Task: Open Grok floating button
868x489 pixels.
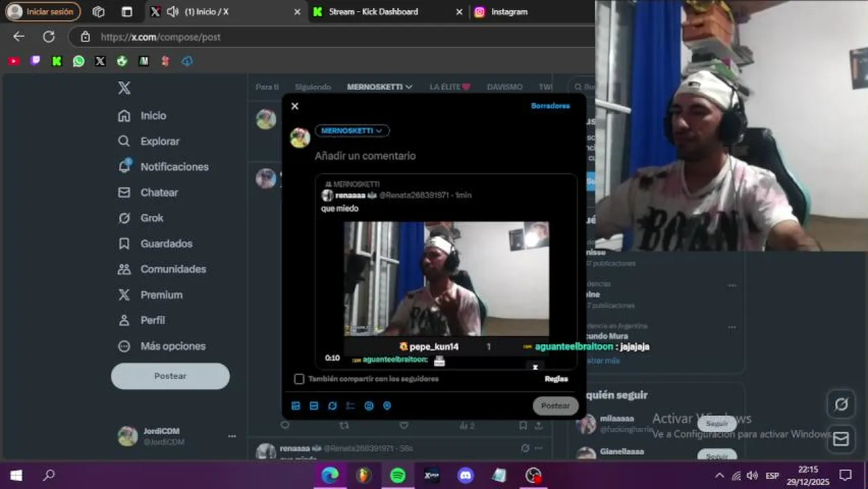Action: tap(841, 405)
